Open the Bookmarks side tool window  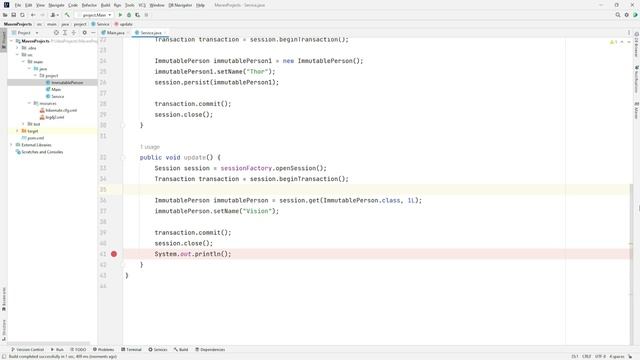[x=4, y=299]
